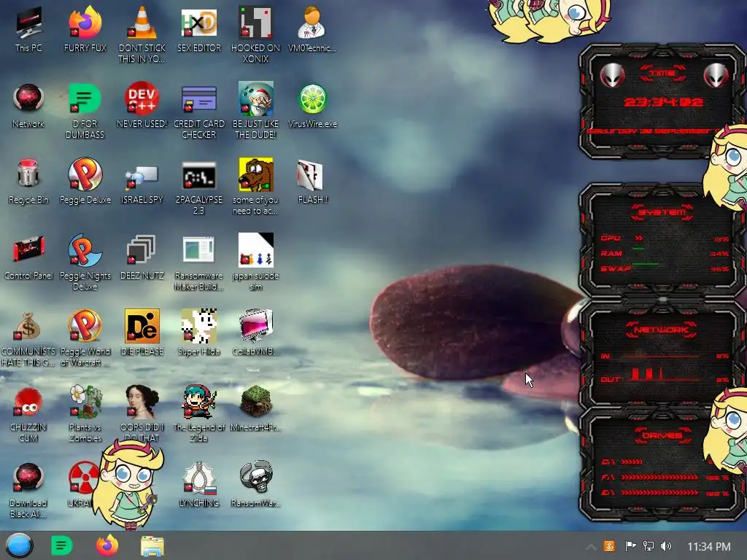
Task: Open the CollabVMB desktop icon
Action: tap(256, 332)
